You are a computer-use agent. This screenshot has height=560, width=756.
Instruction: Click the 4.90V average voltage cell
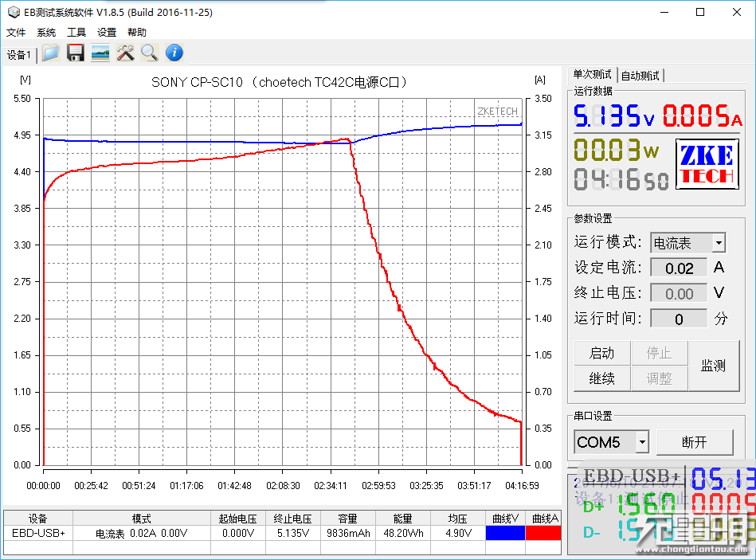click(x=458, y=533)
